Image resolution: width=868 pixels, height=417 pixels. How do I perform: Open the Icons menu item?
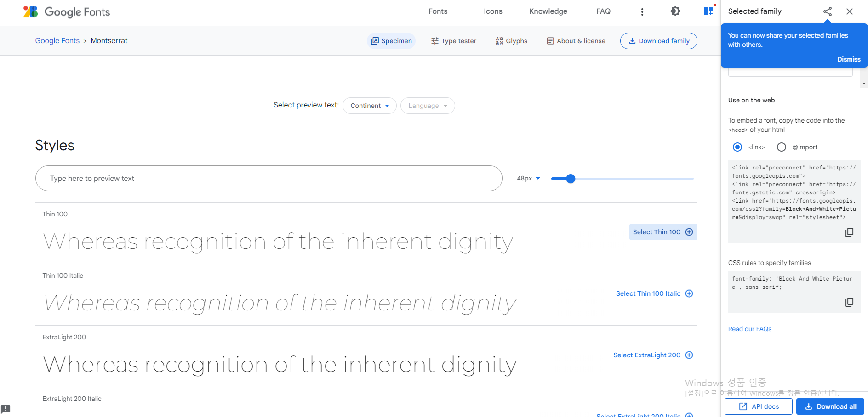493,11
